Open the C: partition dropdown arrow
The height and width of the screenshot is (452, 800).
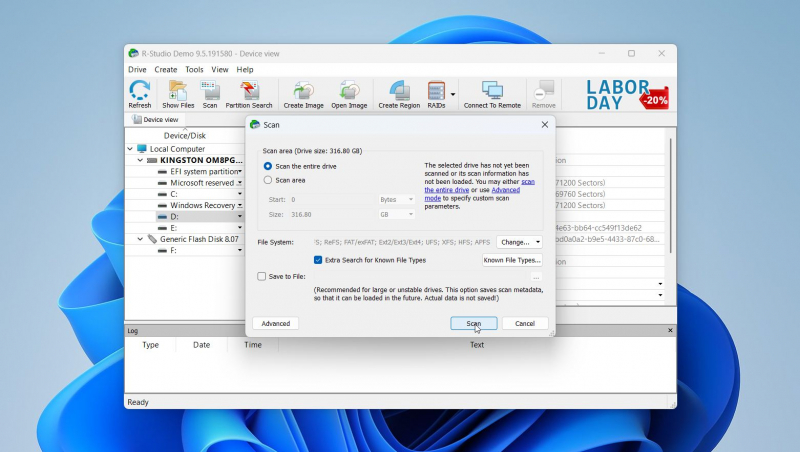240,194
